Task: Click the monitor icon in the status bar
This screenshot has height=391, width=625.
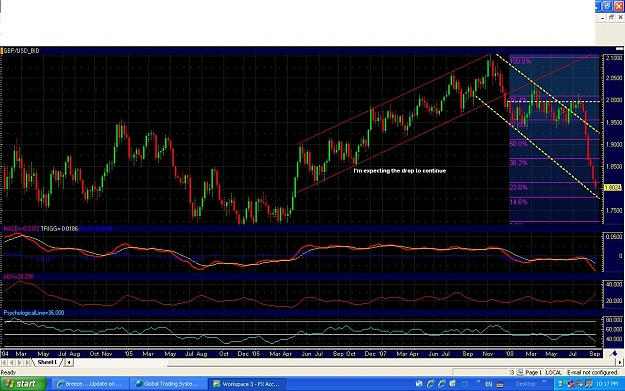Action: [520, 373]
